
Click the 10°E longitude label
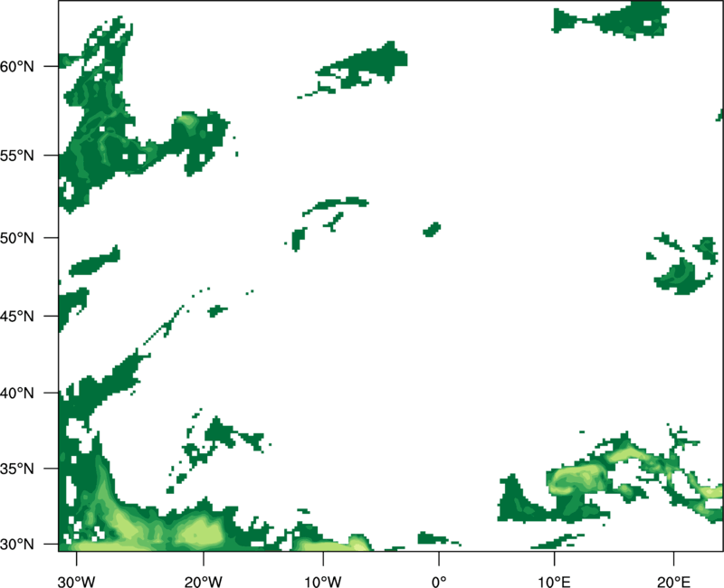(554, 582)
